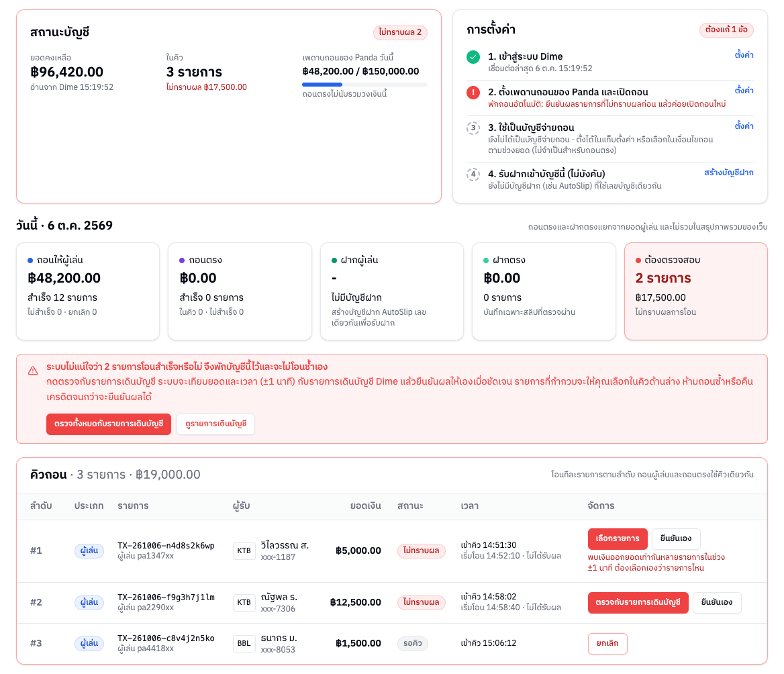Click the สถานะ column header

411,506
